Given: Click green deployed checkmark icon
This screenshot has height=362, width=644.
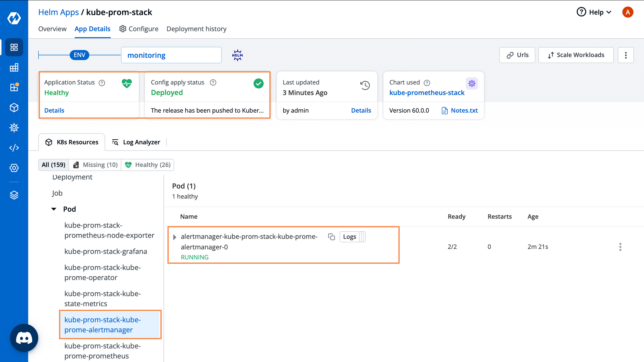Looking at the screenshot, I should (259, 84).
